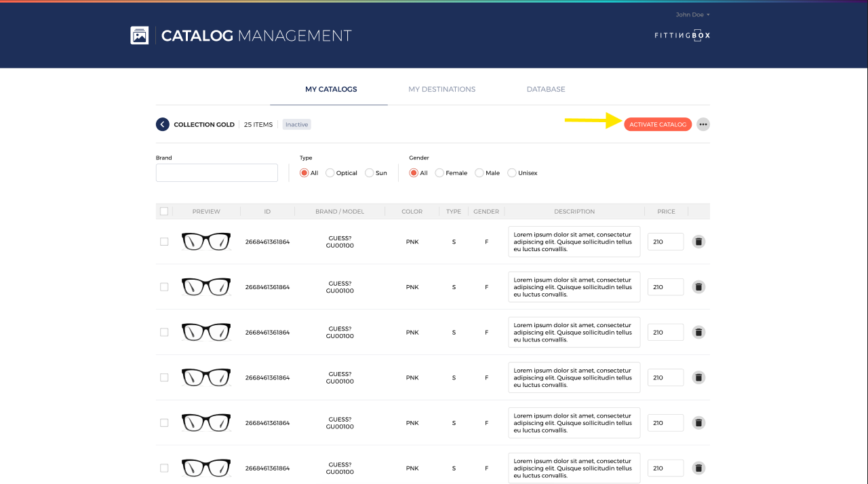Image resolution: width=868 pixels, height=484 pixels.
Task: Open the Database tab
Action: point(546,89)
